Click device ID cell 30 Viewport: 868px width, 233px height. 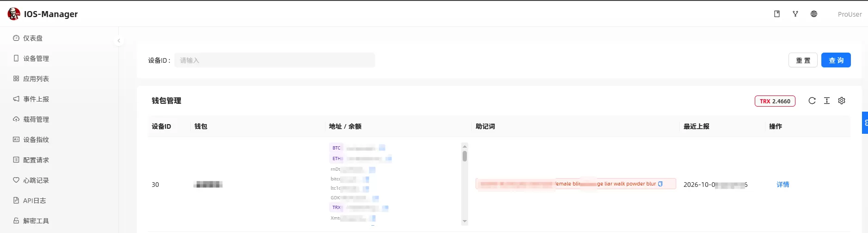(155, 185)
